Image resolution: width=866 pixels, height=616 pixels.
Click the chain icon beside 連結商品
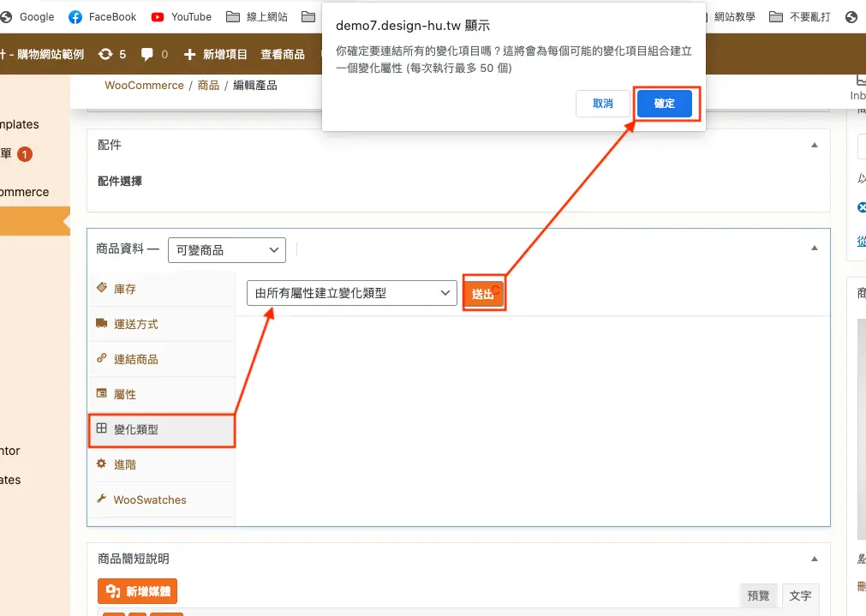click(102, 358)
